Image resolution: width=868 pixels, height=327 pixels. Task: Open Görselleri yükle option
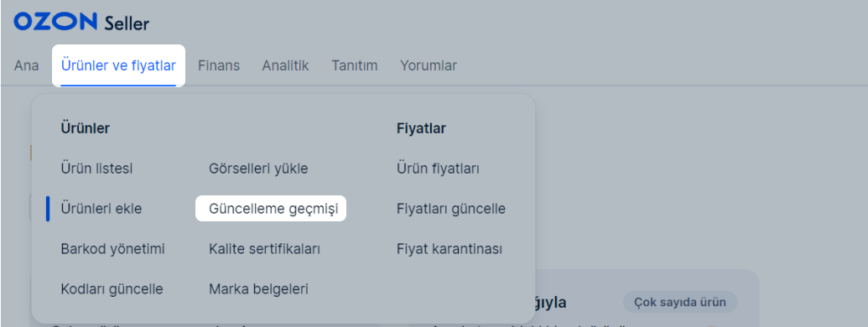[258, 169]
